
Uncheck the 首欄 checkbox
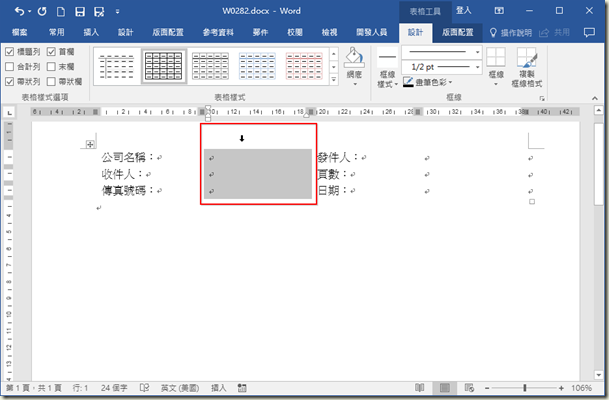51,52
